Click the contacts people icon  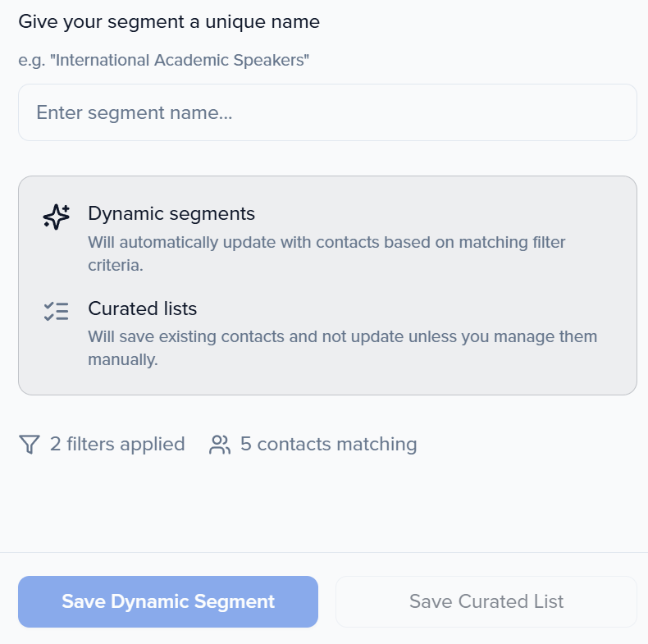[220, 445]
